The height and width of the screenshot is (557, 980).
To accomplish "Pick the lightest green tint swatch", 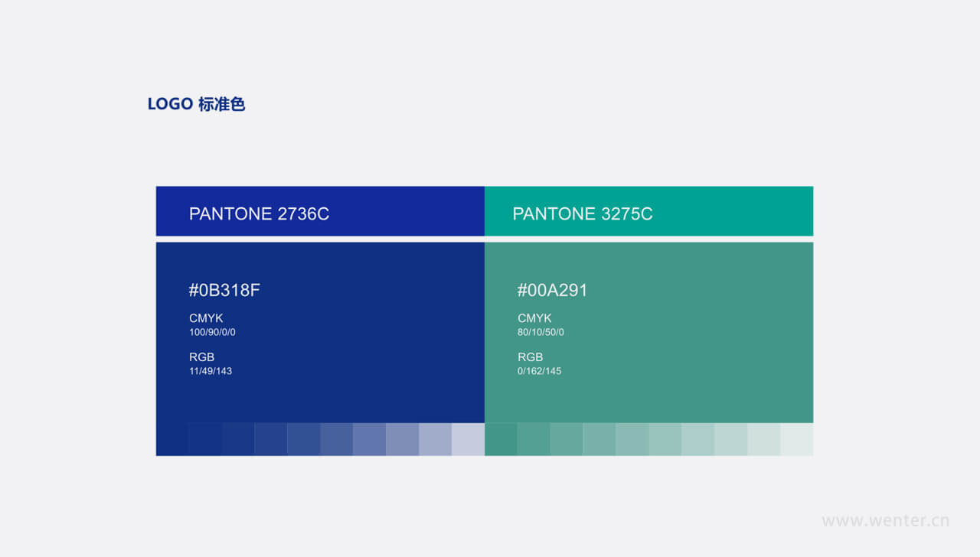I will tap(796, 440).
